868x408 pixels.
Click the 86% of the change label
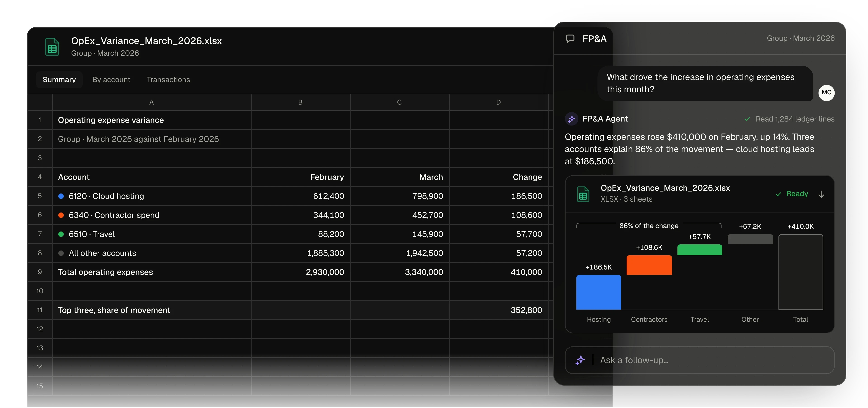[x=649, y=226]
